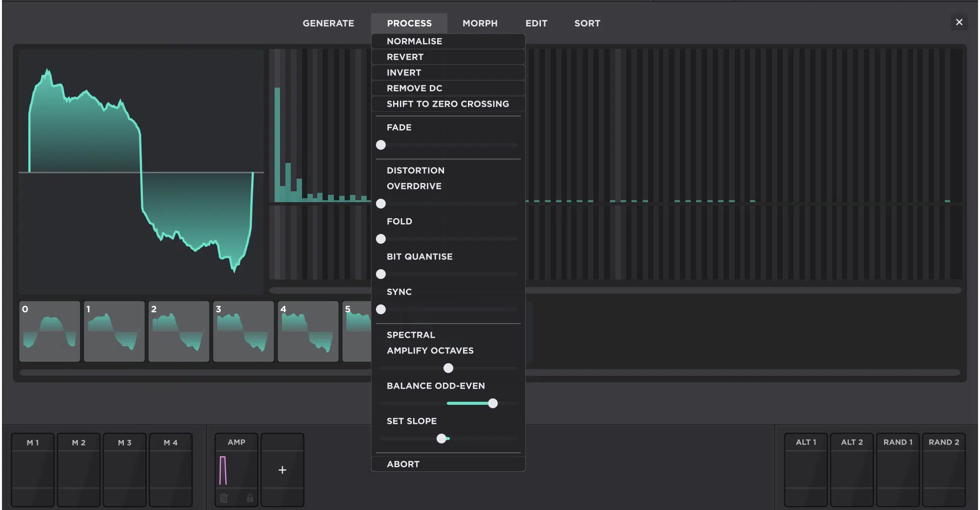Open the EDIT menu
Viewport: 980px width, 510px height.
pos(536,23)
